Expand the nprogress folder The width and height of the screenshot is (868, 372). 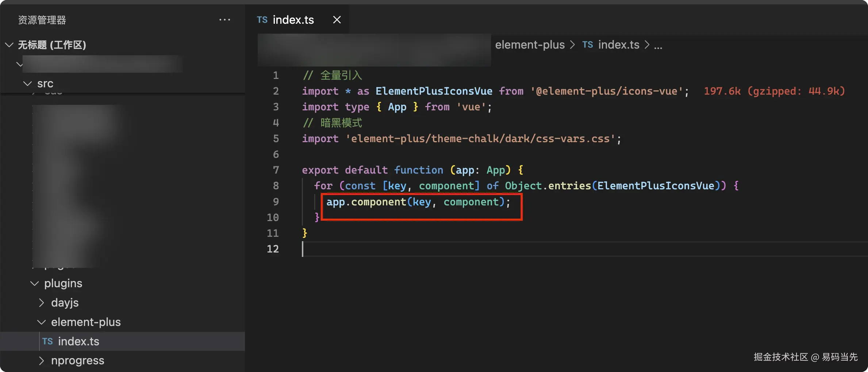tap(42, 361)
